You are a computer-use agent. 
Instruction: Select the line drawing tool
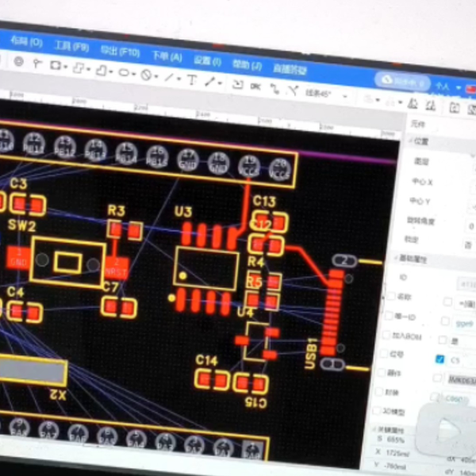169,77
